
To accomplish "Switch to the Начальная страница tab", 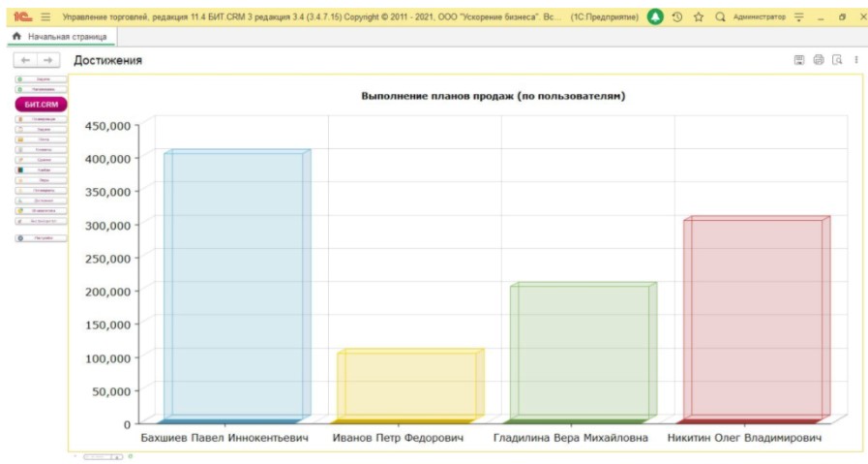I will 61,36.
